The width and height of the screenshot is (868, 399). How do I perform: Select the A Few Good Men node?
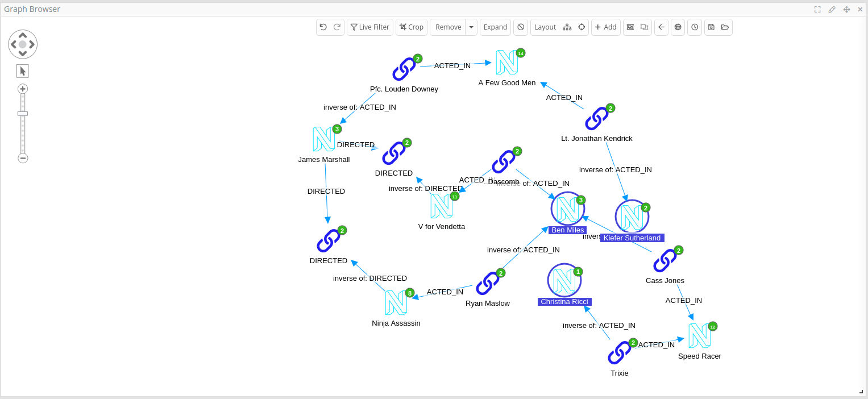point(506,62)
